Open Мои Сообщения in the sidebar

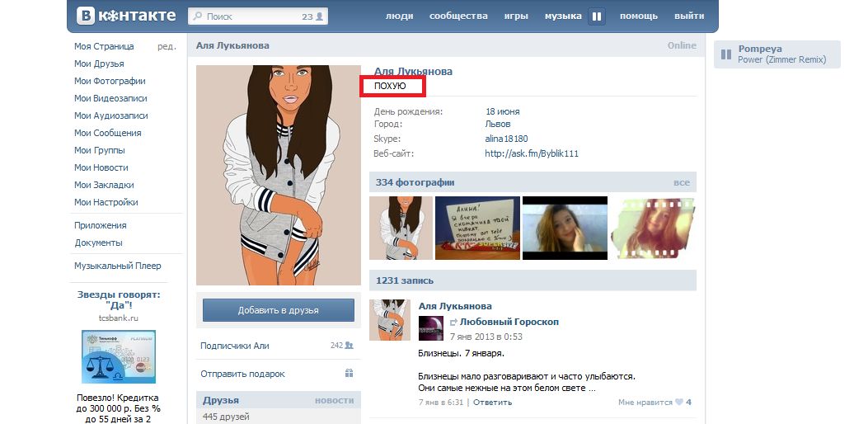(108, 133)
